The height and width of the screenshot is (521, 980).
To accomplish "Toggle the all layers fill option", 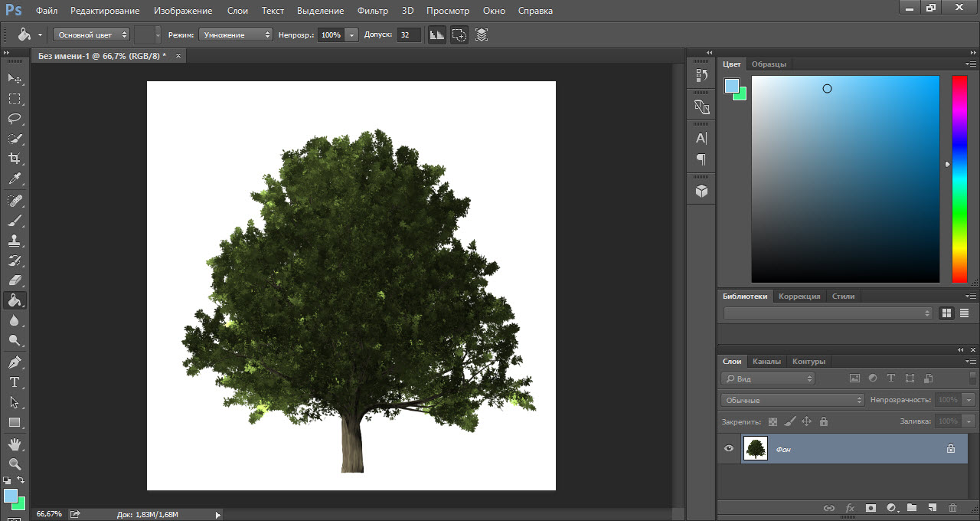I will [481, 34].
